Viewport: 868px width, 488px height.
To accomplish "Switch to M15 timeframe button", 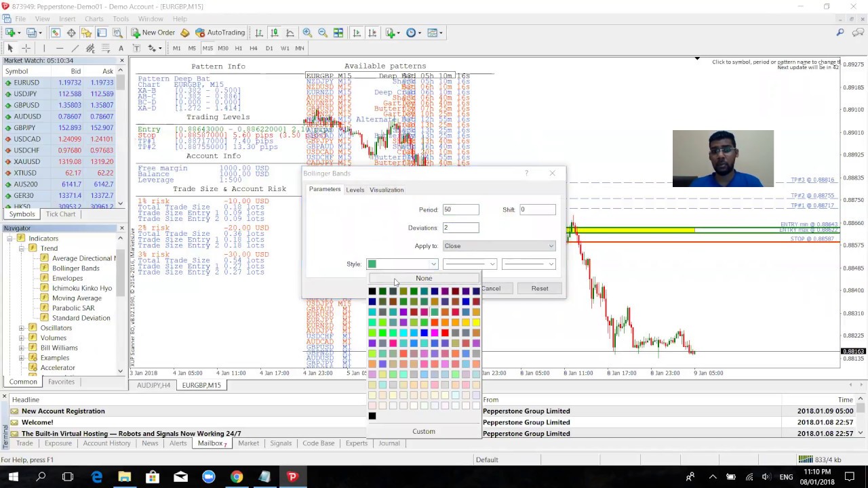I will (x=208, y=48).
